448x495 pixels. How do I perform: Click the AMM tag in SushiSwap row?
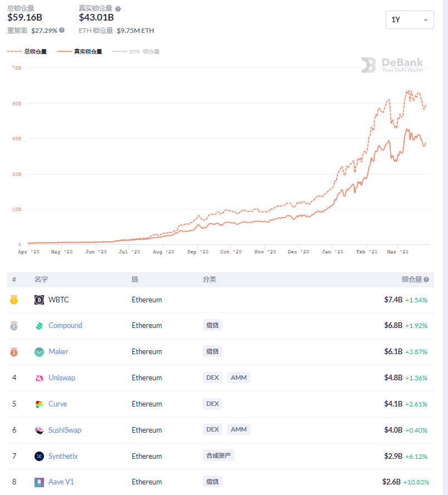(x=239, y=429)
